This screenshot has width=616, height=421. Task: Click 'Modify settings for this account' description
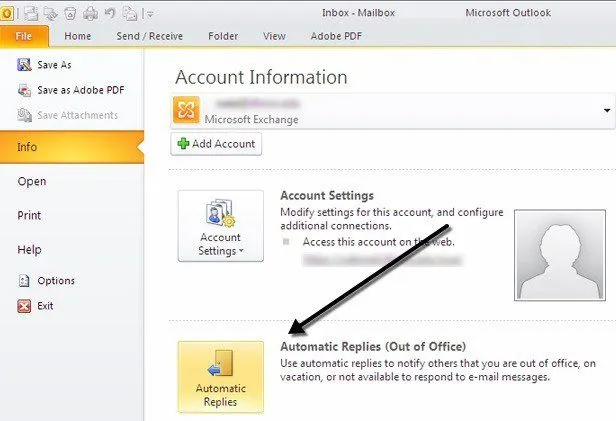(x=392, y=219)
